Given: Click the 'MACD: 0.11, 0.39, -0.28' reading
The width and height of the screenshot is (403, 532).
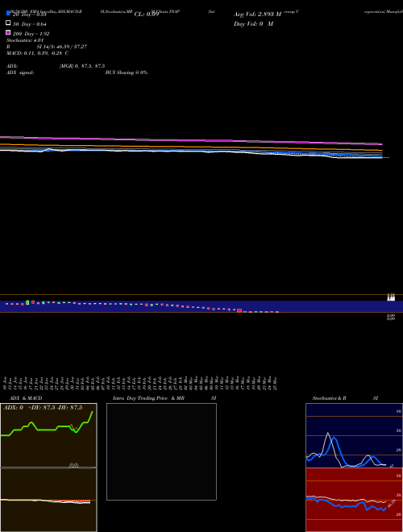Looking at the screenshot, I should [35, 53].
